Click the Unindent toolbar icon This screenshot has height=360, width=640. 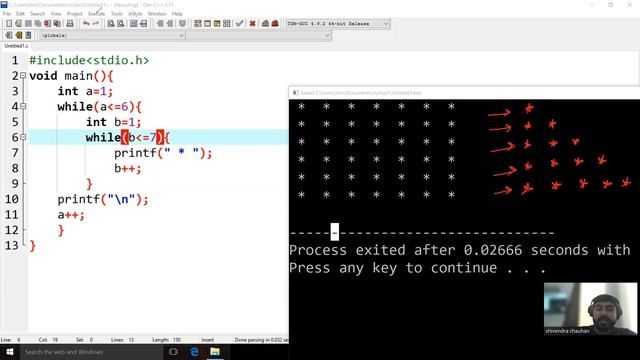pos(170,24)
